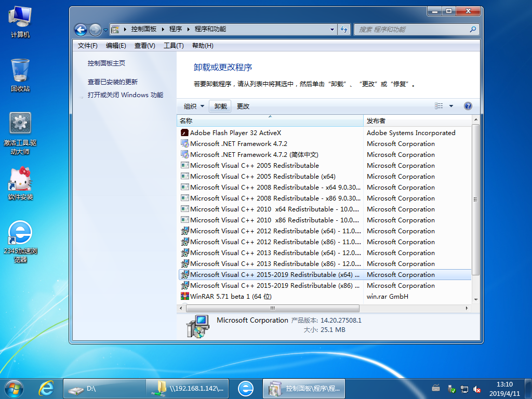Open the Computer desktop icon

click(20, 22)
